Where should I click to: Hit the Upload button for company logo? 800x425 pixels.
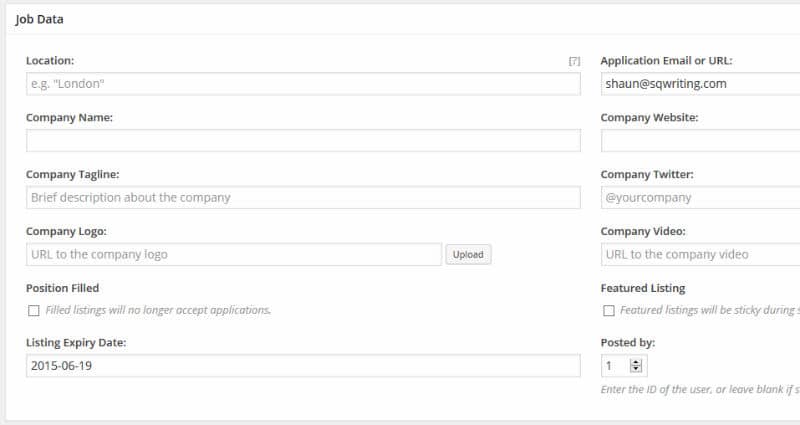click(x=468, y=255)
